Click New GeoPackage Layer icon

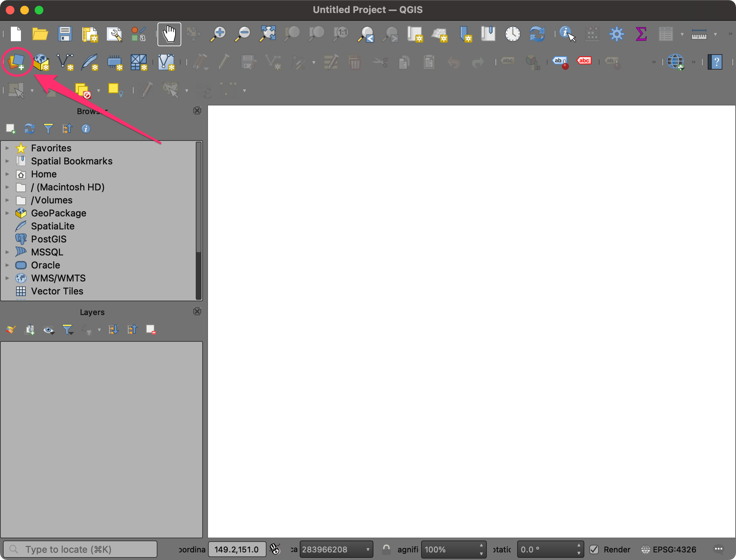coord(41,62)
